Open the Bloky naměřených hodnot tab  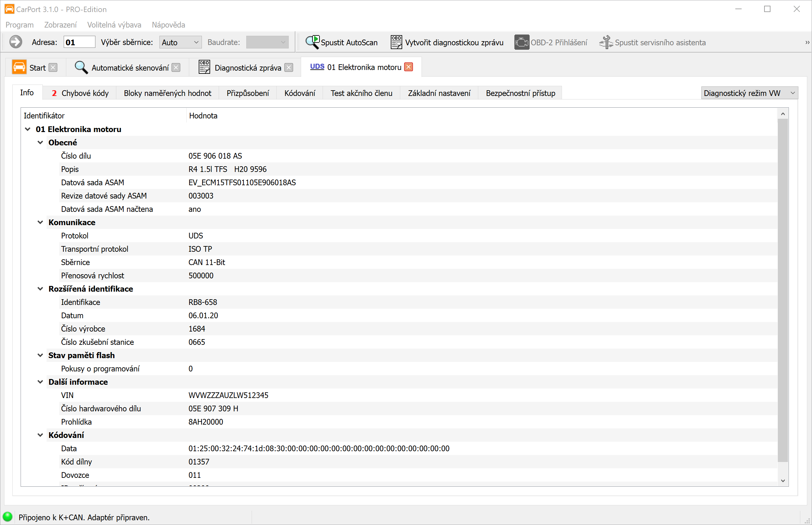167,93
